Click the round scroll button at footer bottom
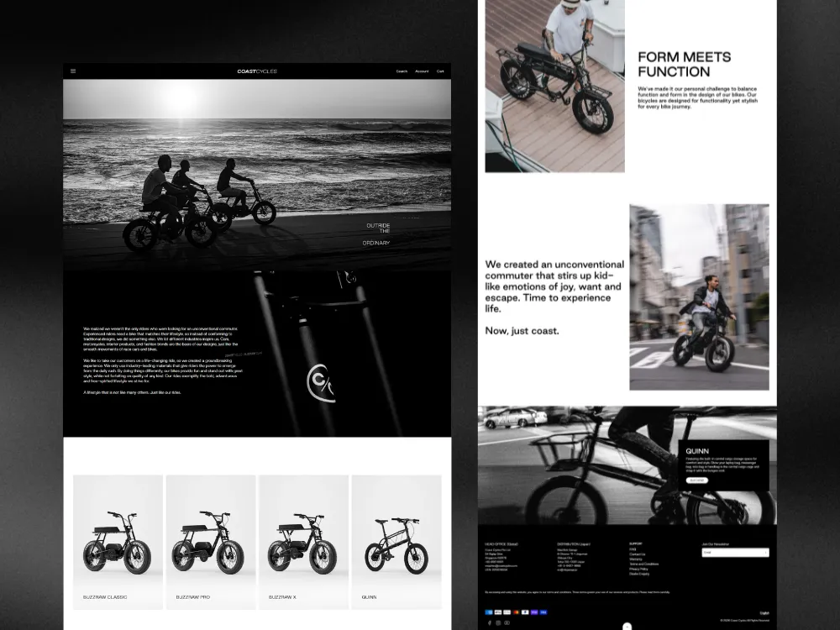This screenshot has height=630, width=840. tap(627, 627)
